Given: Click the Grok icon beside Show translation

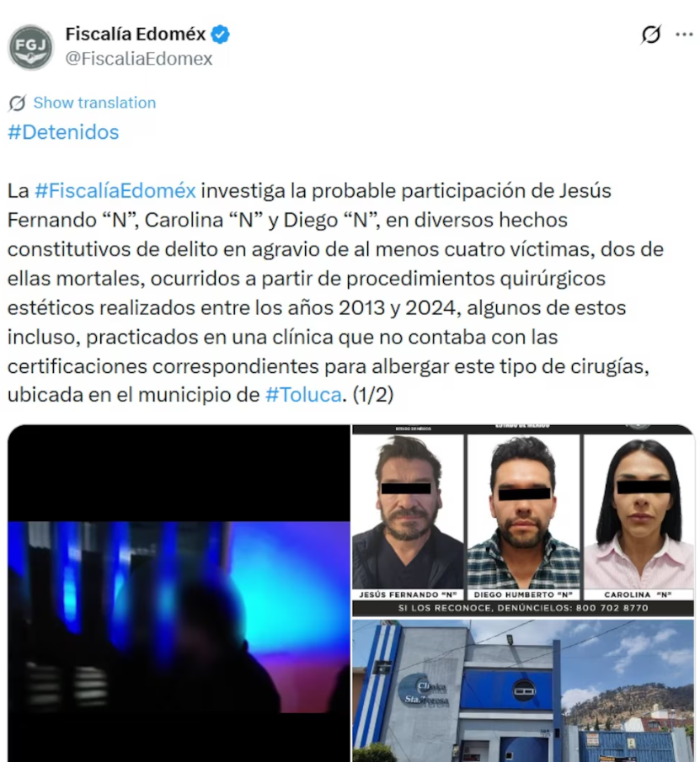Looking at the screenshot, I should point(17,103).
